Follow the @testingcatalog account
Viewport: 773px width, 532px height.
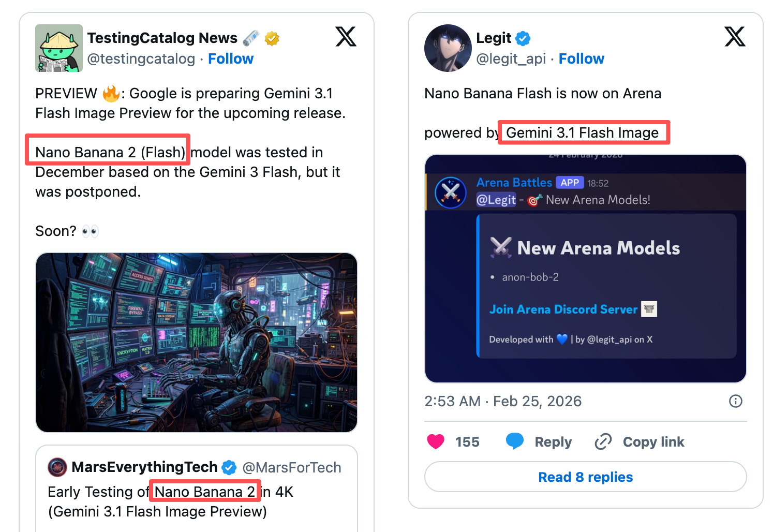click(x=231, y=59)
